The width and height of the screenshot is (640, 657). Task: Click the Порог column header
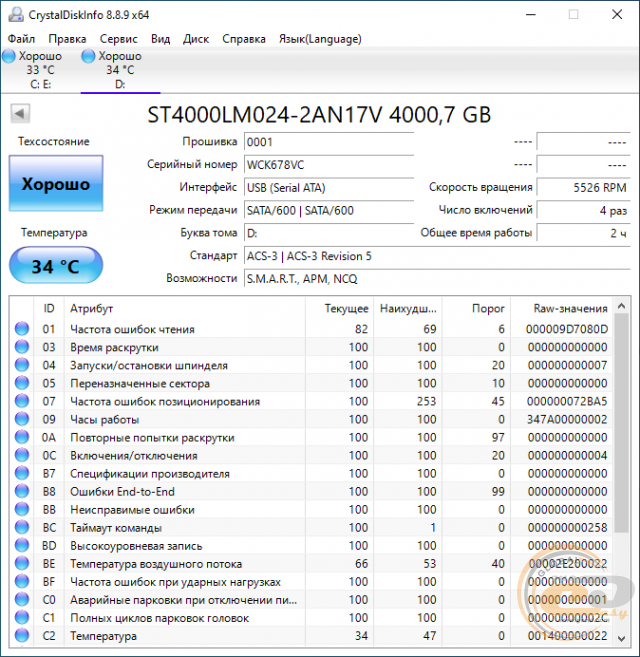click(x=476, y=308)
